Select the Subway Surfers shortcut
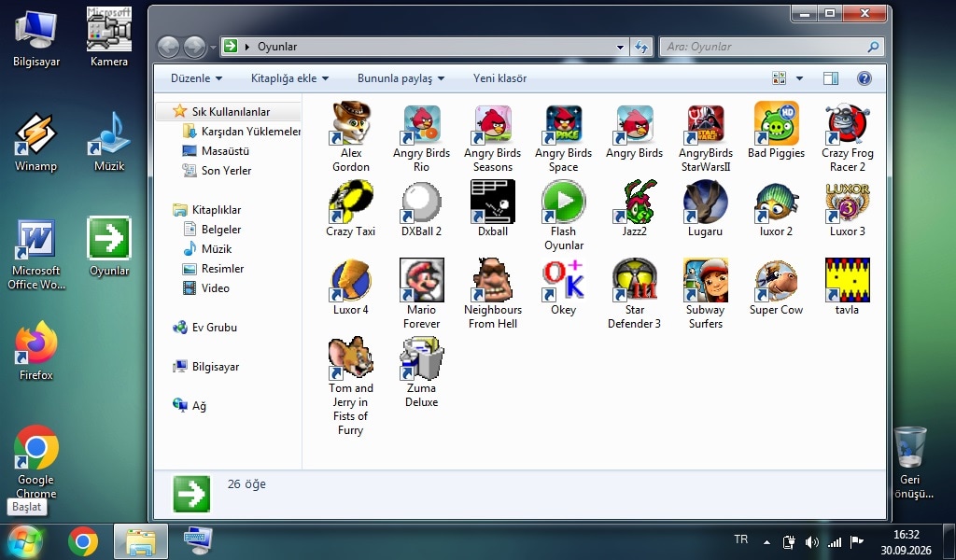956x560 pixels. 706,294
